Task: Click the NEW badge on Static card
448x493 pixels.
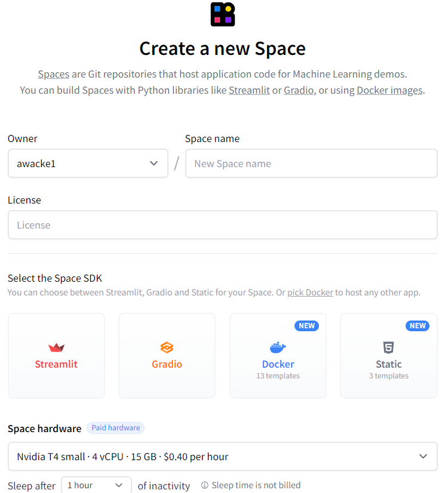Action: [x=418, y=326]
